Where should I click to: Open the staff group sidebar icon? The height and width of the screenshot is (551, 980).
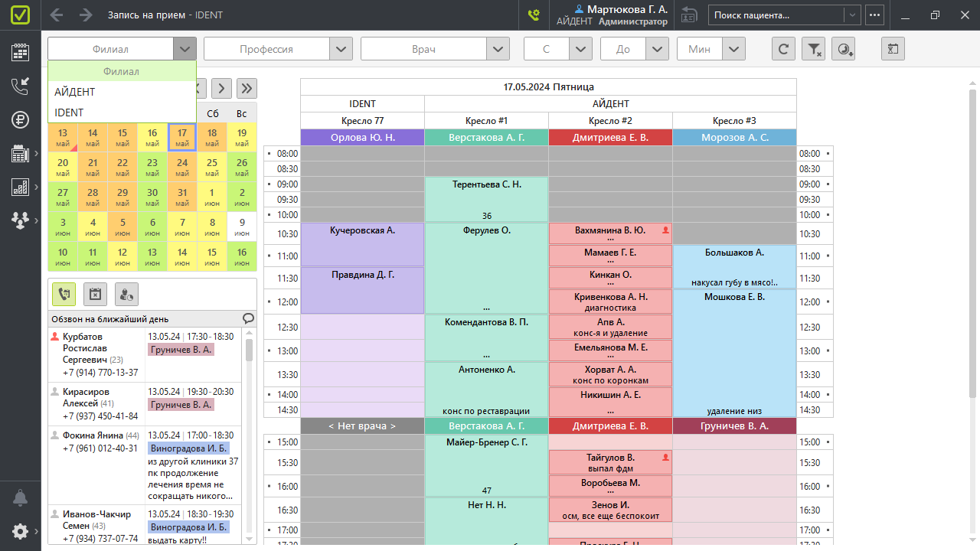pyautogui.click(x=20, y=220)
